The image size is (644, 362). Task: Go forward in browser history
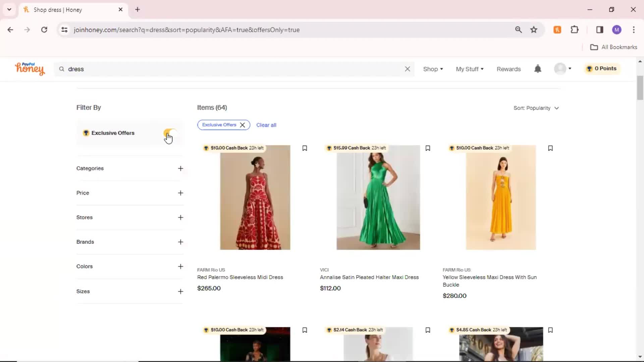27,30
